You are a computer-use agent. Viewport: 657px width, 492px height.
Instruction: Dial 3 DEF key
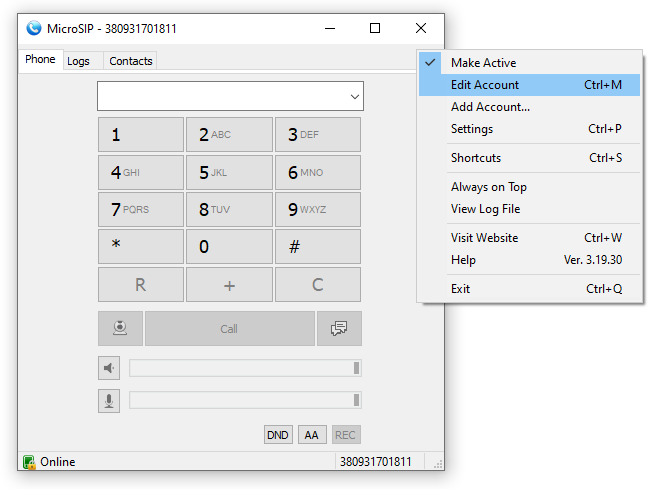318,135
